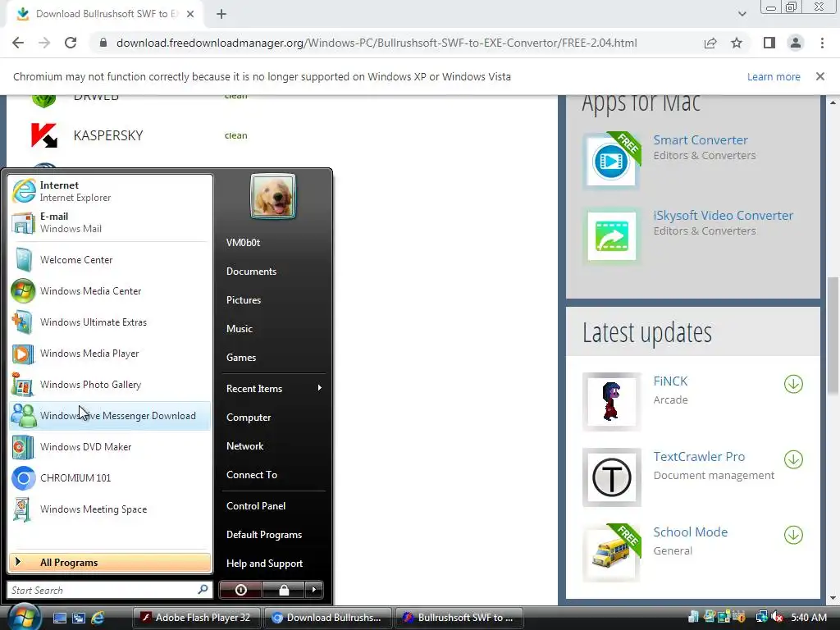Open Network from Start menu
This screenshot has height=630, width=840.
tap(273, 446)
